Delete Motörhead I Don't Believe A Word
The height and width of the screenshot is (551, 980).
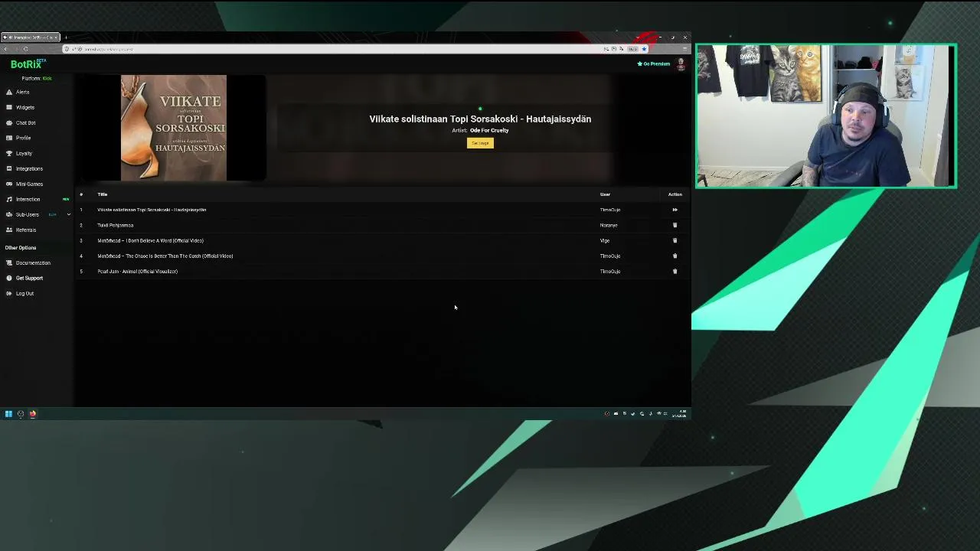tap(675, 240)
